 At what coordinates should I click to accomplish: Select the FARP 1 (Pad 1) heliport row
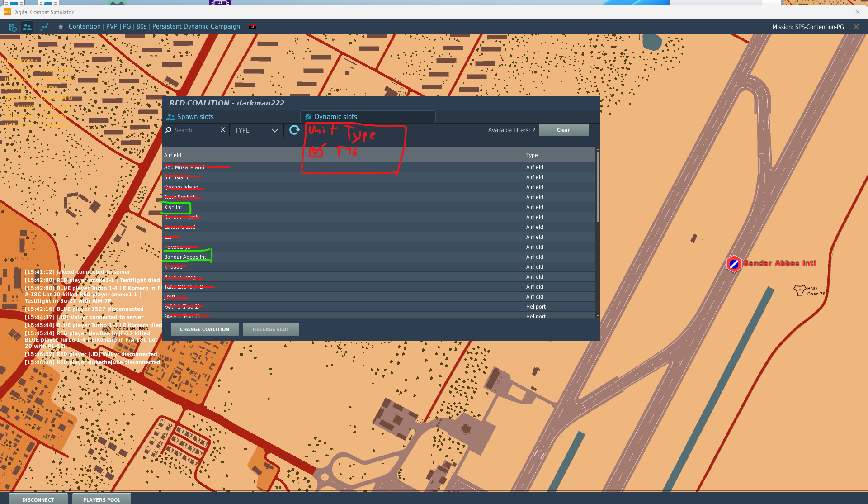378,307
